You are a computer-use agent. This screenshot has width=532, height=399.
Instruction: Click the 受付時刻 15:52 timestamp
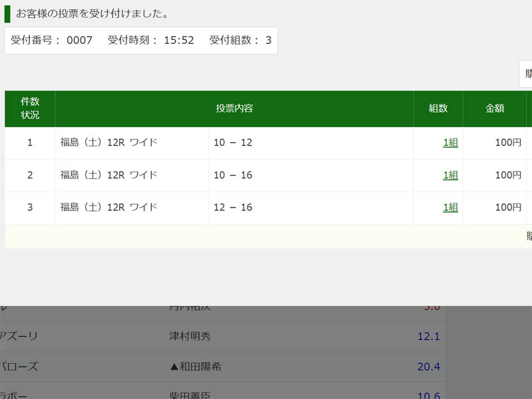pos(151,41)
